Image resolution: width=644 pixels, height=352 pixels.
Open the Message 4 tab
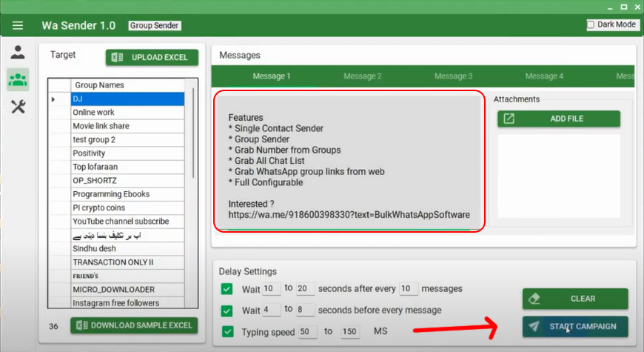[x=544, y=76]
